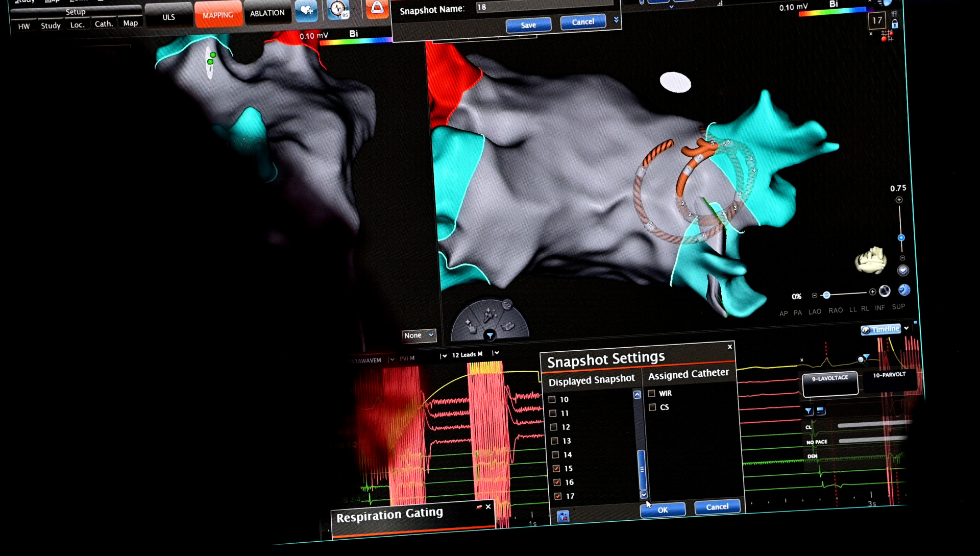Select the sphere shading icon near zoom controls
980x556 pixels.
pyautogui.click(x=885, y=291)
